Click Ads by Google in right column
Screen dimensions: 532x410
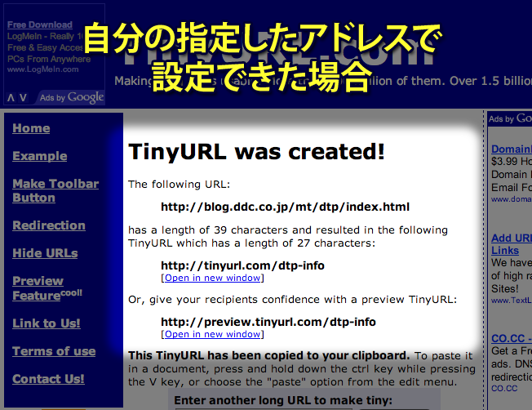click(x=510, y=119)
